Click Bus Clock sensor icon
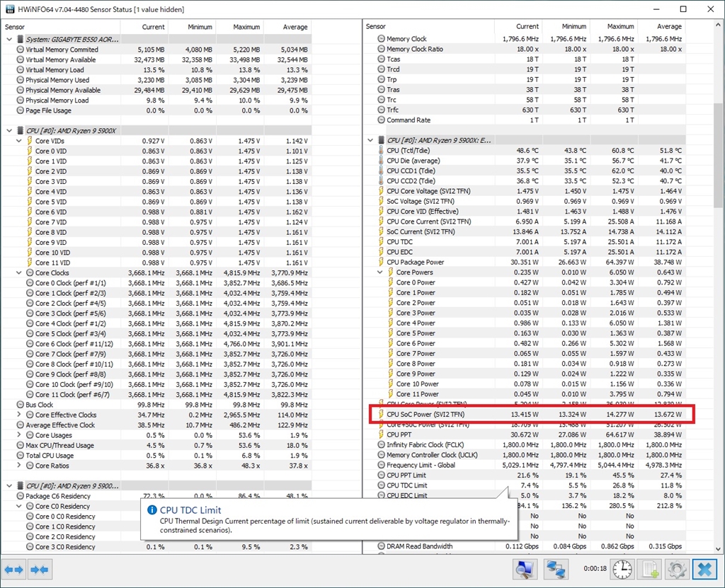The height and width of the screenshot is (588, 725). point(21,405)
